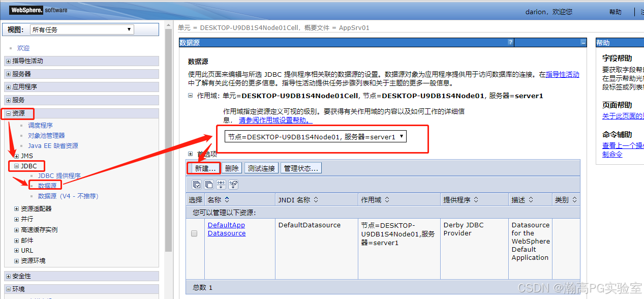The image size is (644, 299).
Task: Click the 管理状态... button
Action: 301,168
